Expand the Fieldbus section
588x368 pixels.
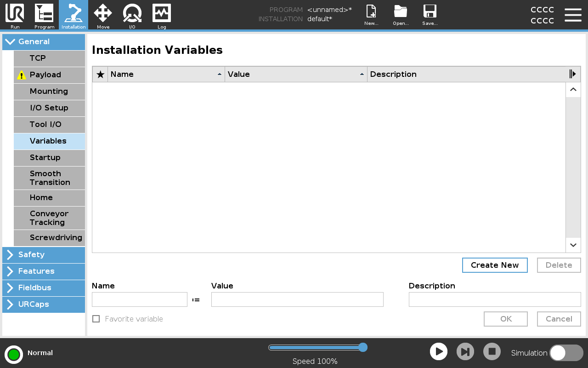pos(43,288)
